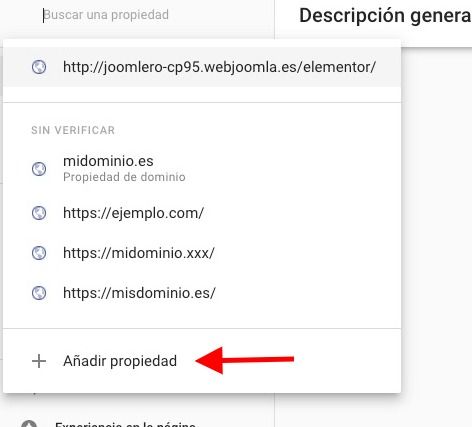The height and width of the screenshot is (427, 472).
Task: Click the Propiedad de dominio subtitle
Action: click(x=124, y=177)
